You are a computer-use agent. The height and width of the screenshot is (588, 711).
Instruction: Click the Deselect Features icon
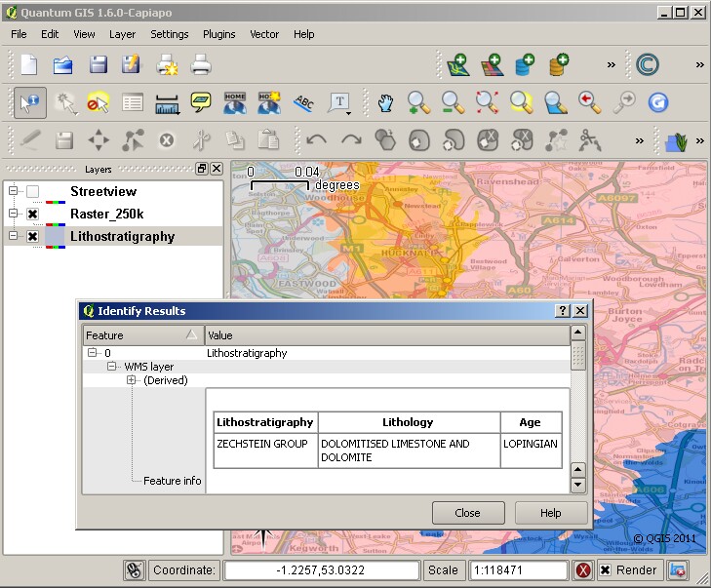[99, 103]
